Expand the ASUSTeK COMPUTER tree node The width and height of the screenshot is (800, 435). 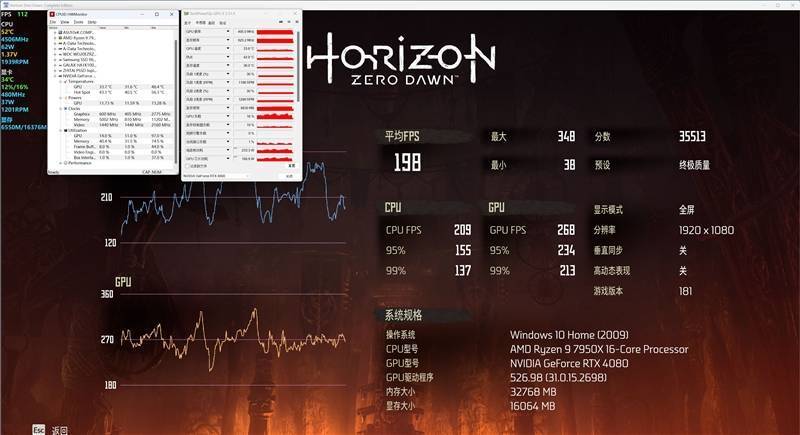55,32
